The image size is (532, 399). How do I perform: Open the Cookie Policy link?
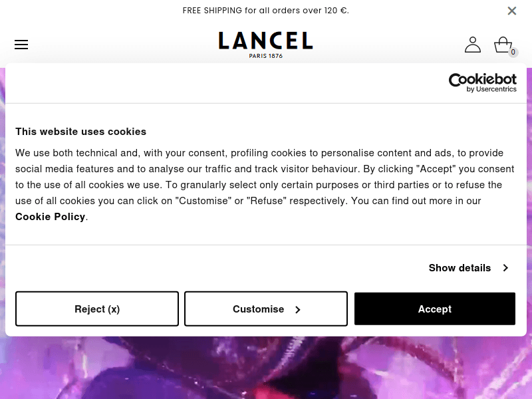50,217
